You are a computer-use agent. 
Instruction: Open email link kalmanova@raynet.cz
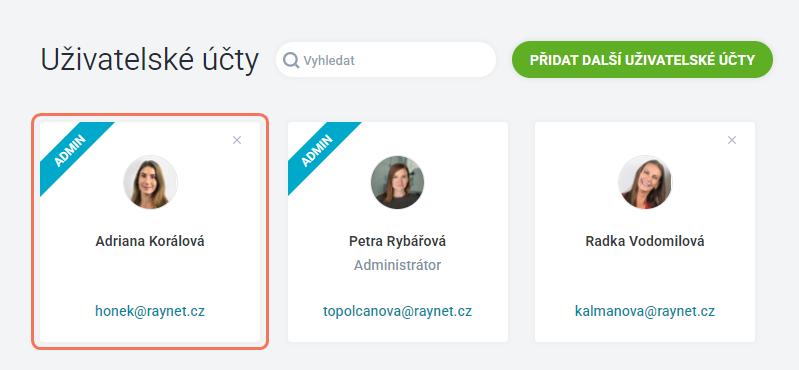645,311
